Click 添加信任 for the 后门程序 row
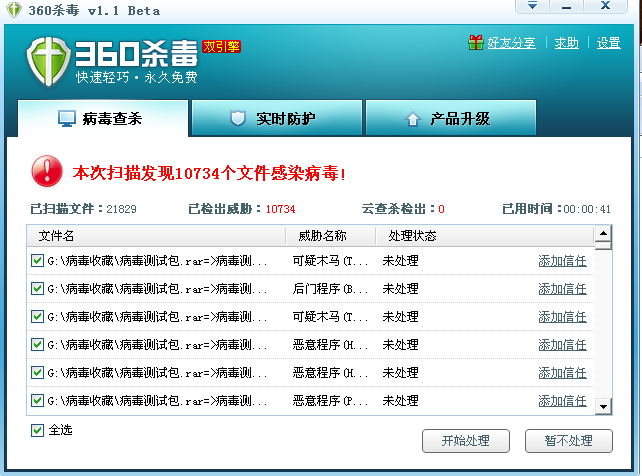642x476 pixels. 562,289
